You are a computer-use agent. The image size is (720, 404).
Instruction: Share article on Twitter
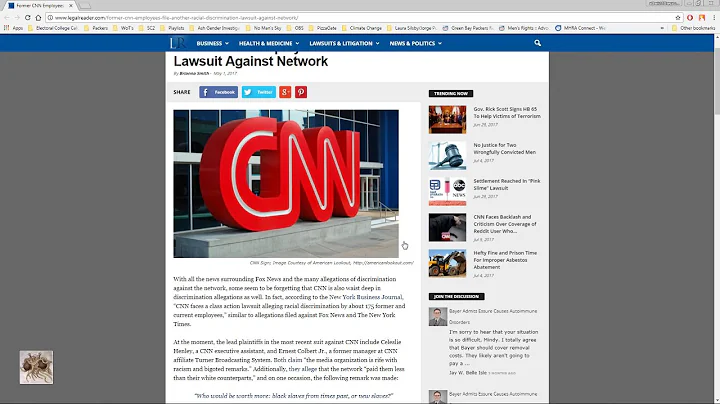click(259, 92)
